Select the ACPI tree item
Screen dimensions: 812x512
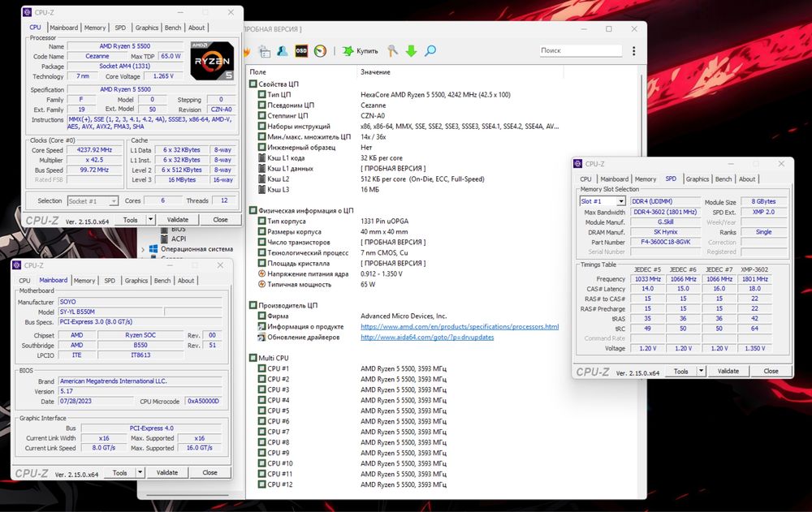[179, 239]
